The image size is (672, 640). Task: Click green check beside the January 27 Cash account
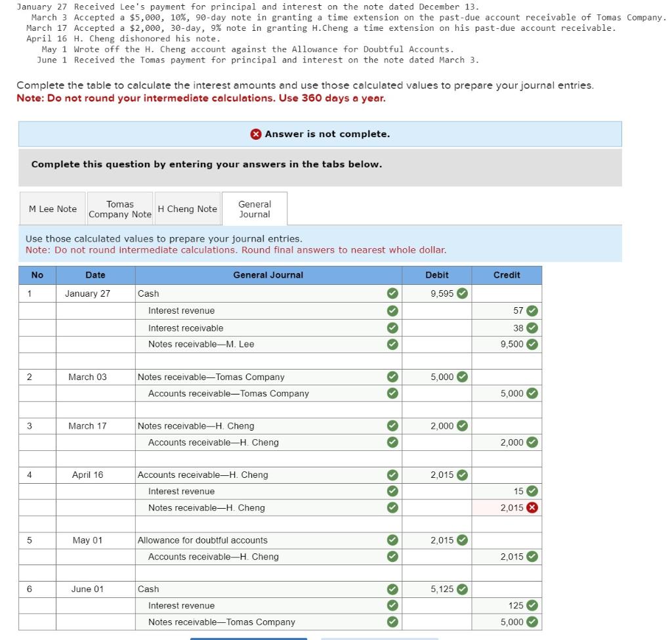[x=392, y=293]
